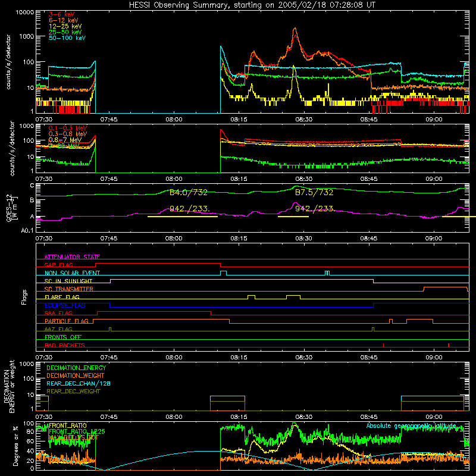Click the cyan REAR_DEC_CHAN block near 08:10
This screenshot has width=476, height=476.
(x=227, y=396)
